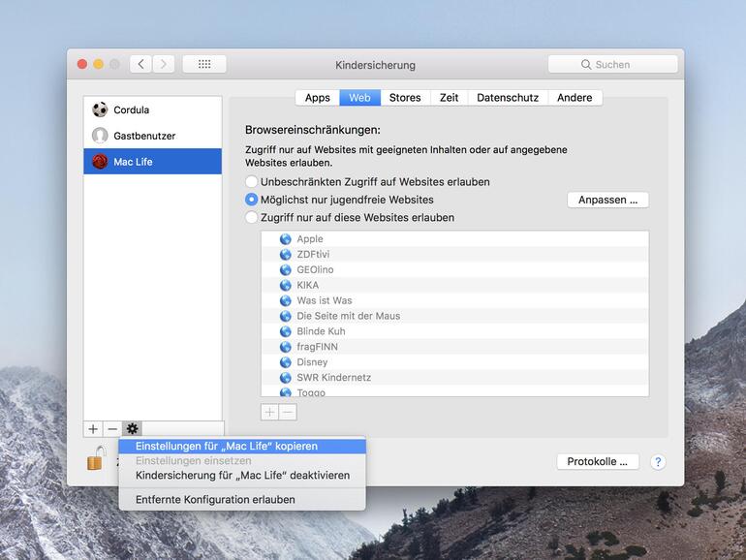Select Gastbenutzer in the user list
Viewport: 746px width, 560px height.
[x=153, y=136]
